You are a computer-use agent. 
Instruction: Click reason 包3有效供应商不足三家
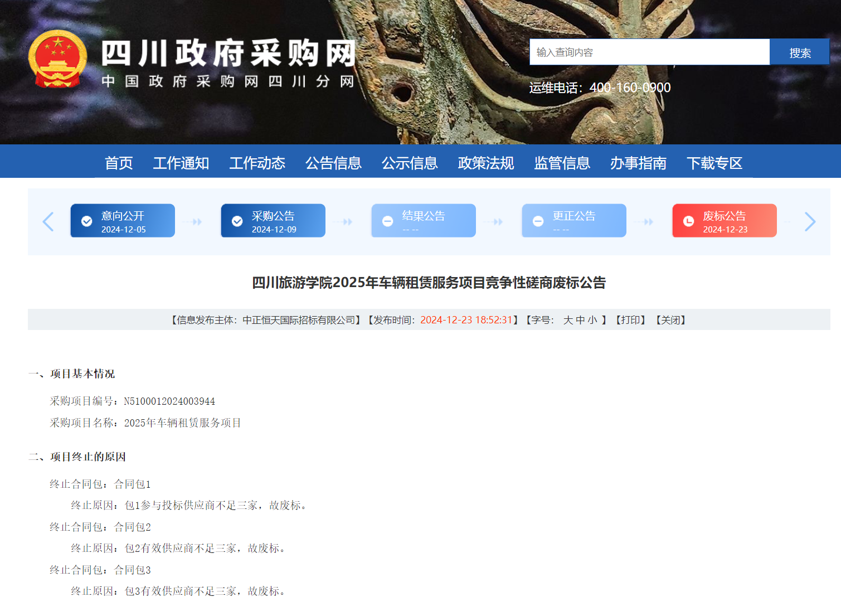coord(181,591)
